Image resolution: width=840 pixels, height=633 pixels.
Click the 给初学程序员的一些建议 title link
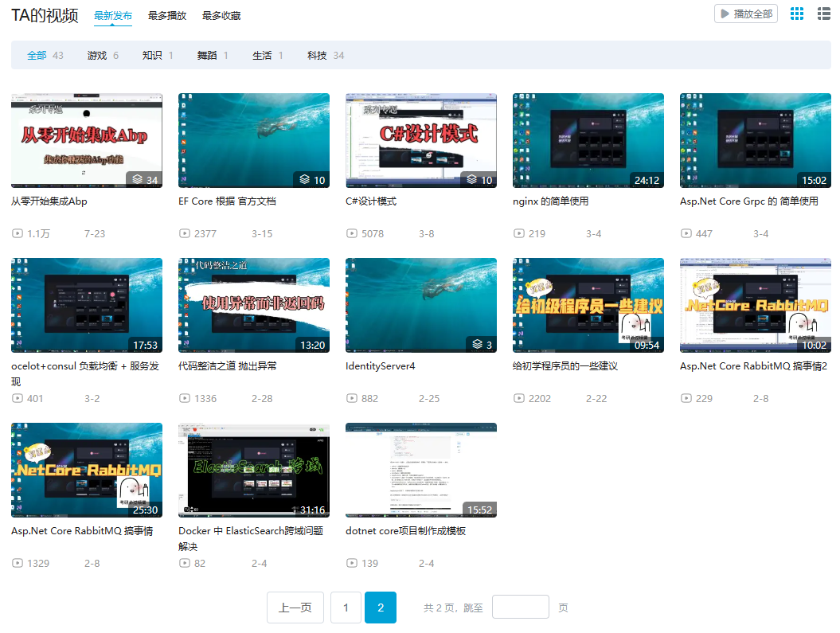tap(565, 366)
